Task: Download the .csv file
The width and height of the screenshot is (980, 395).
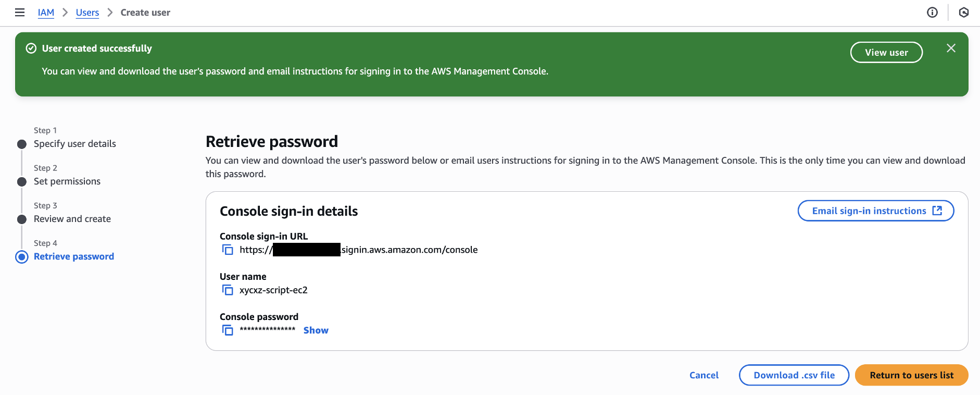Action: point(794,375)
